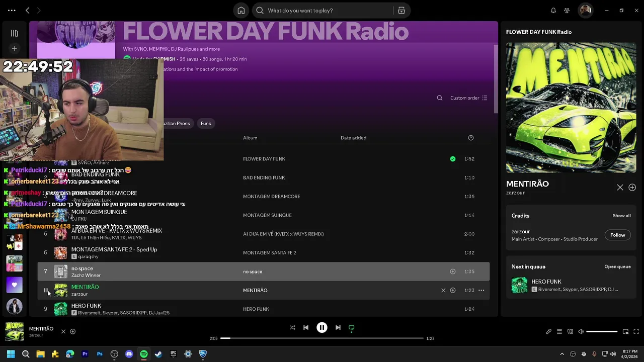Click the now playing bar album thumbnail
The height and width of the screenshot is (362, 644).
pos(15,331)
